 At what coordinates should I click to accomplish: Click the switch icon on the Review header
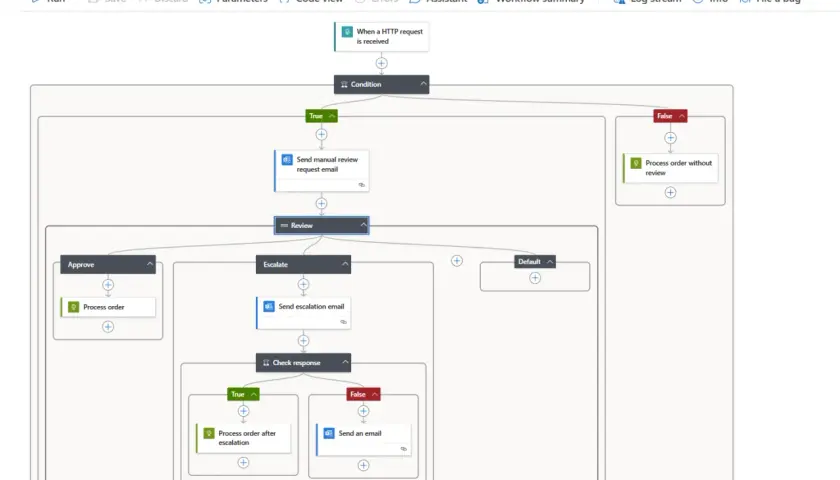(x=284, y=226)
